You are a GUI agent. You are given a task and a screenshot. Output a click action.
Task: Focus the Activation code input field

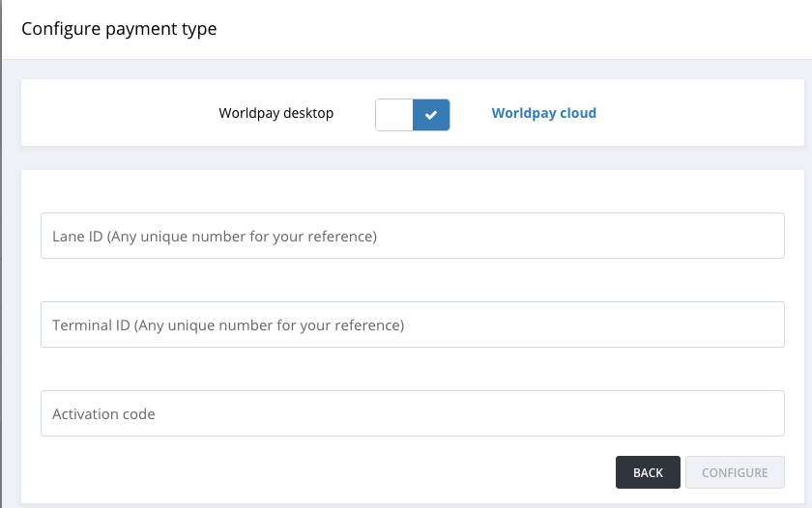click(412, 413)
